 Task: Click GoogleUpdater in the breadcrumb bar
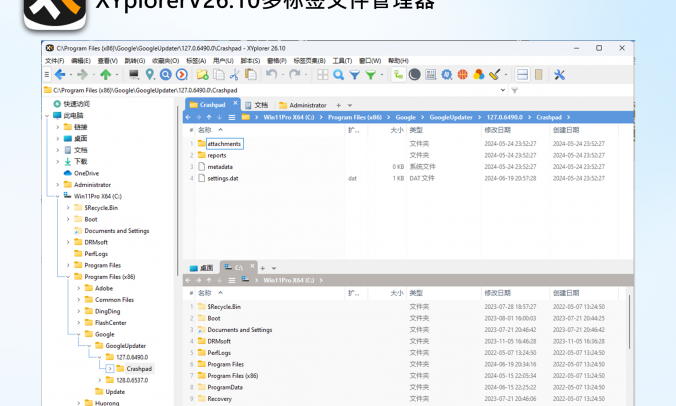point(451,117)
